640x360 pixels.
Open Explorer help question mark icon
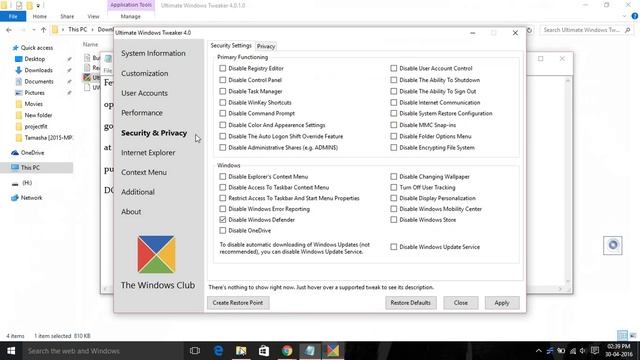tap(635, 16)
